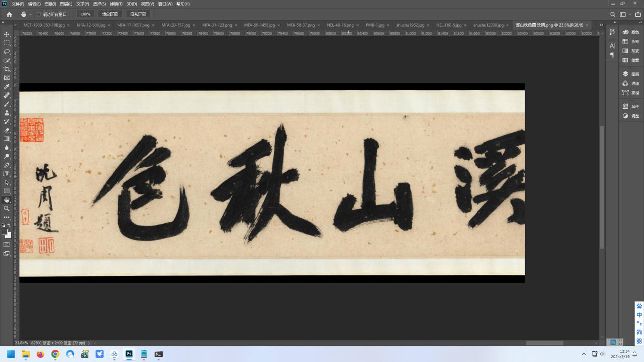Click the 适合屏幕 button
The height and width of the screenshot is (362, 644).
[x=110, y=14]
